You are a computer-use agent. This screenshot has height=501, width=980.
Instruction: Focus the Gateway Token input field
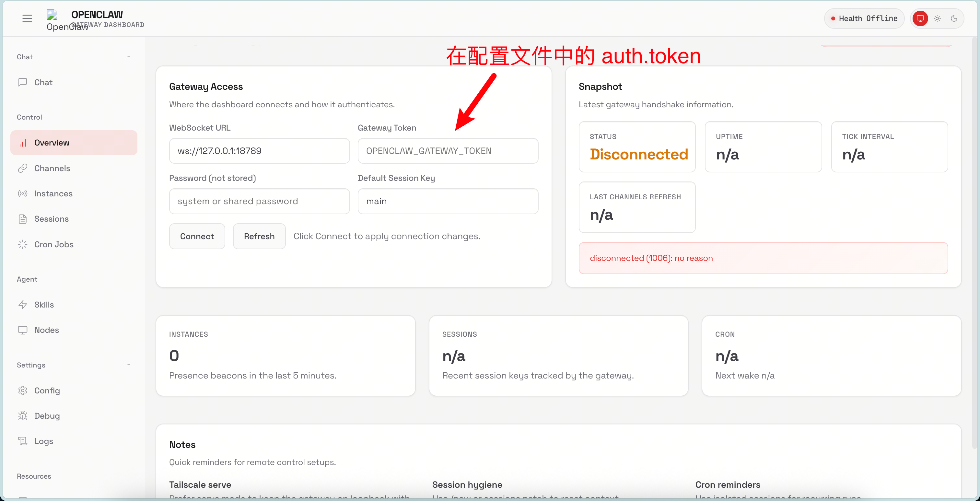click(448, 151)
